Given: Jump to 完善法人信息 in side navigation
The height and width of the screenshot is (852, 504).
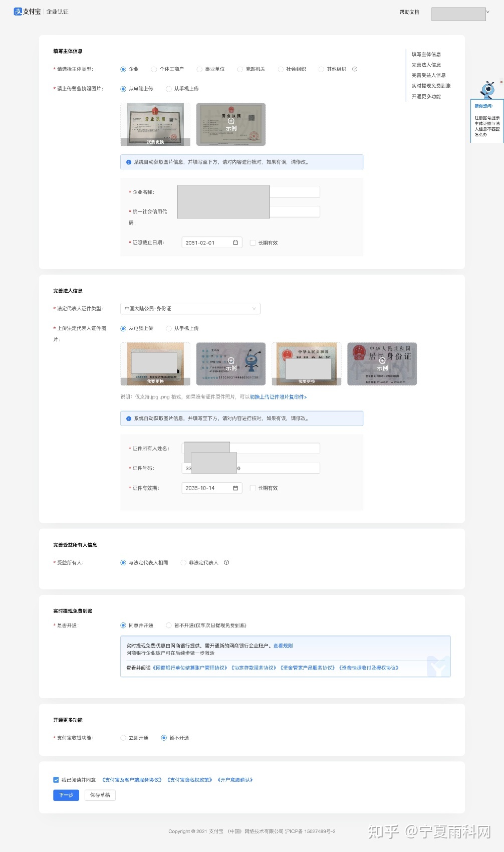Looking at the screenshot, I should pos(426,65).
